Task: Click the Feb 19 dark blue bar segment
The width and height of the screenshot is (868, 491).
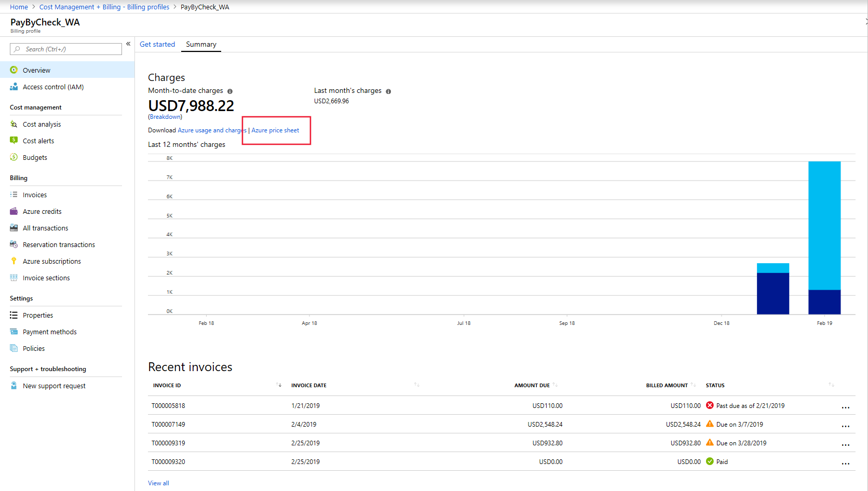Action: click(x=824, y=302)
